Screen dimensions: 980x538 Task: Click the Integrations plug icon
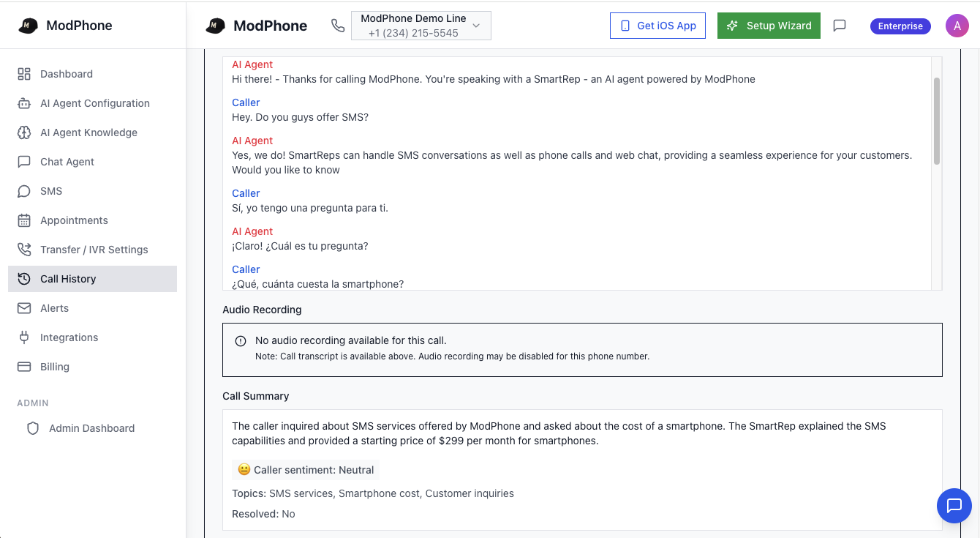tap(24, 337)
